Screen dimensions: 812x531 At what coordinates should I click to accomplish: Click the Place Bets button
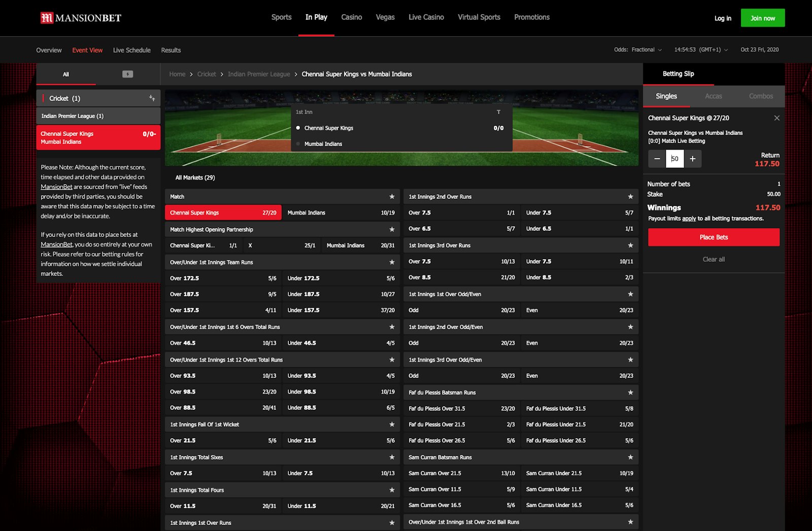(714, 237)
